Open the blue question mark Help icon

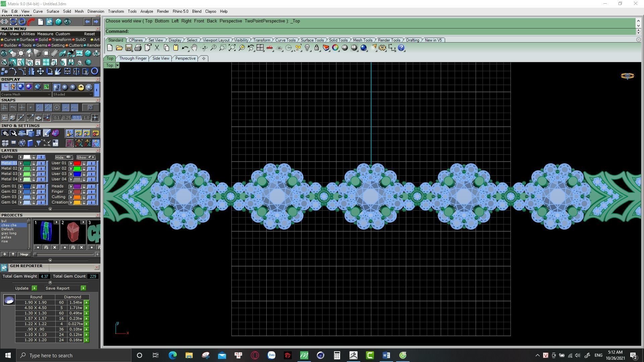(401, 48)
